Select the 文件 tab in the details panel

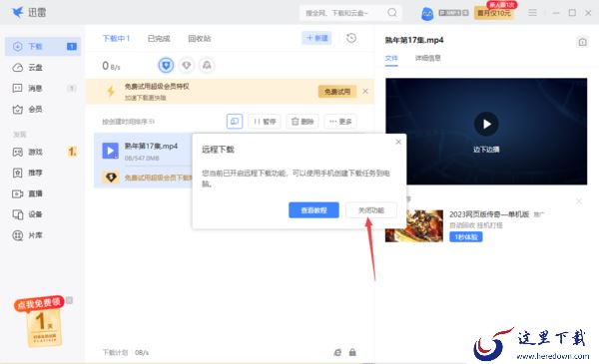391,58
